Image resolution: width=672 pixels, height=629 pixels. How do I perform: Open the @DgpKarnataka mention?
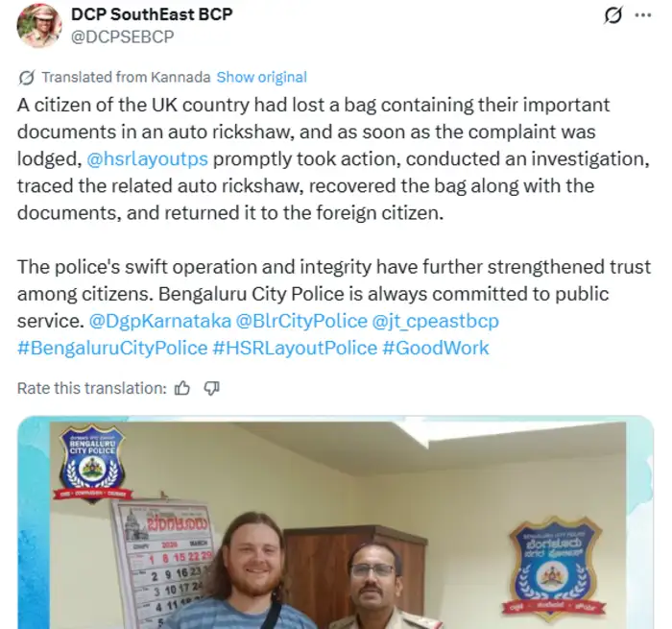coord(160,321)
